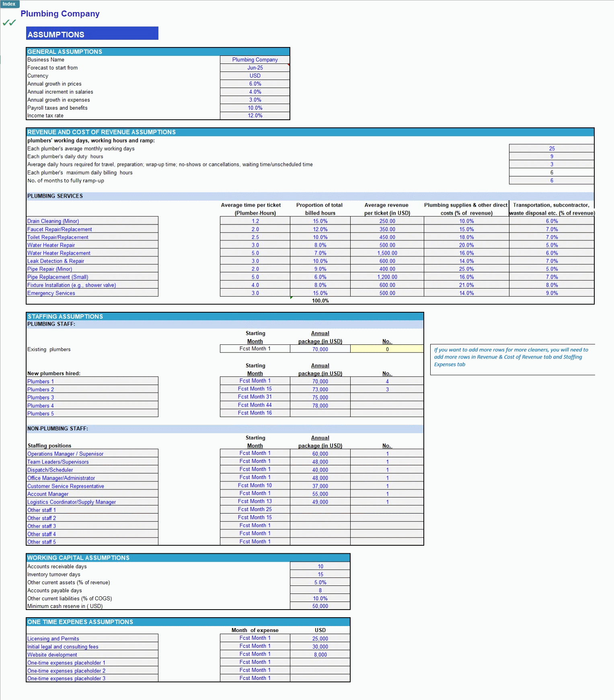Click Website development amount 8,000
Viewport: 614px width, 700px height.
(320, 655)
